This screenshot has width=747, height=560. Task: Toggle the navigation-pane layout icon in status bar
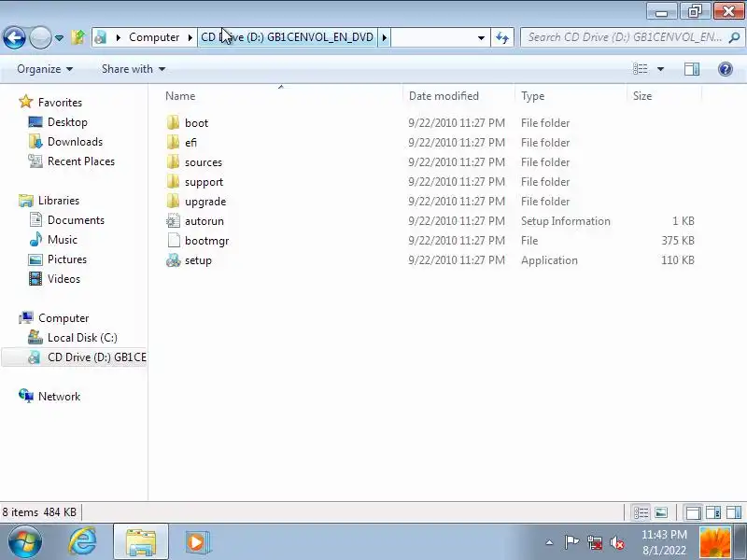(693, 512)
